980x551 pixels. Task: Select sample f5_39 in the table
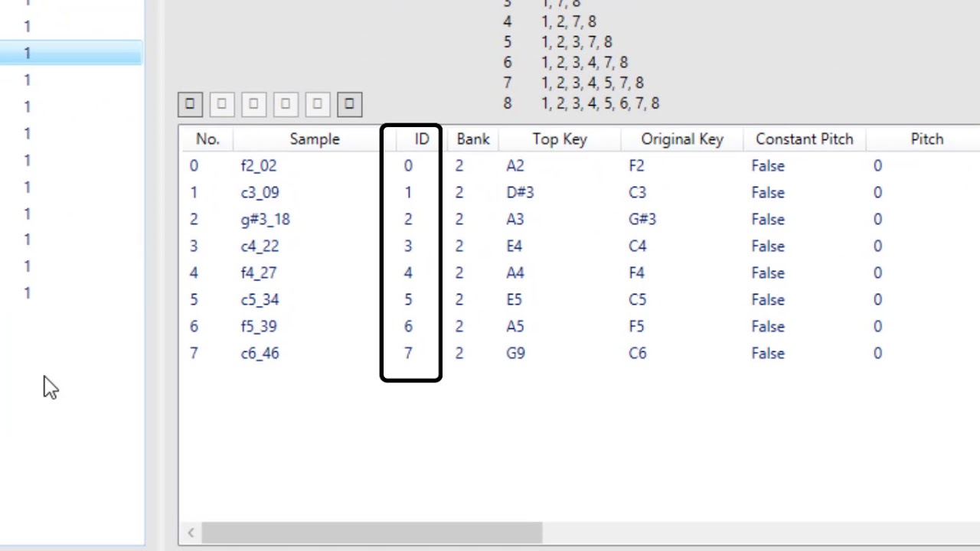pyautogui.click(x=259, y=327)
